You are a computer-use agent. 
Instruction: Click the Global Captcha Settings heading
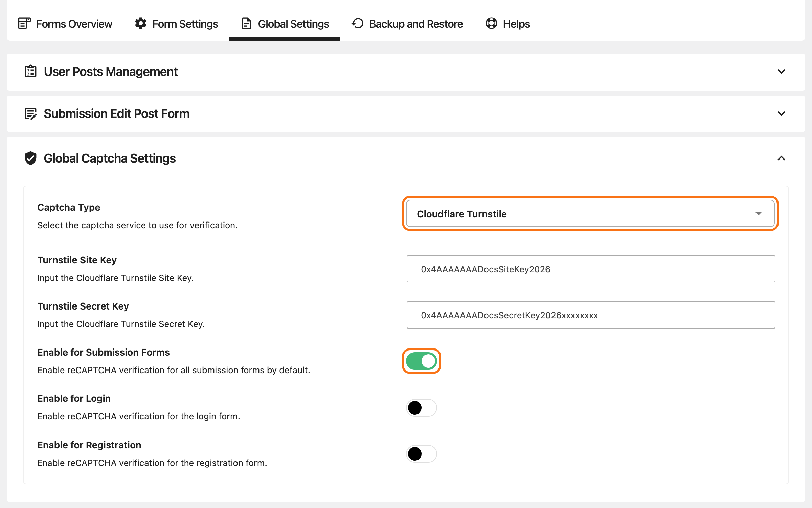click(x=110, y=158)
